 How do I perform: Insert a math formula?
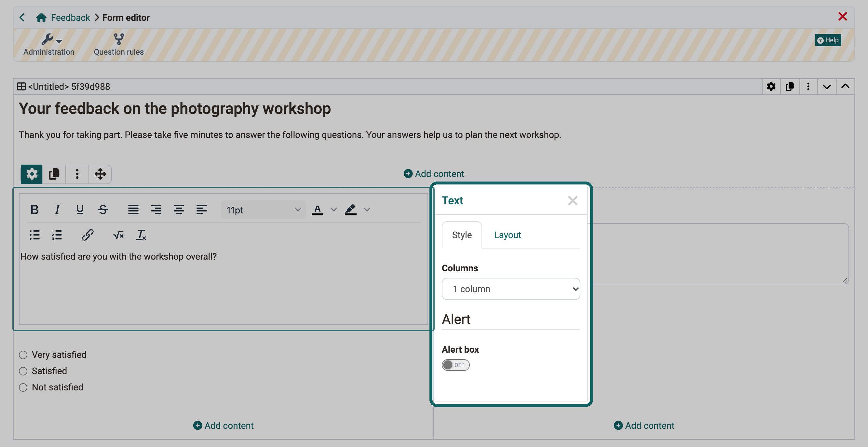118,235
